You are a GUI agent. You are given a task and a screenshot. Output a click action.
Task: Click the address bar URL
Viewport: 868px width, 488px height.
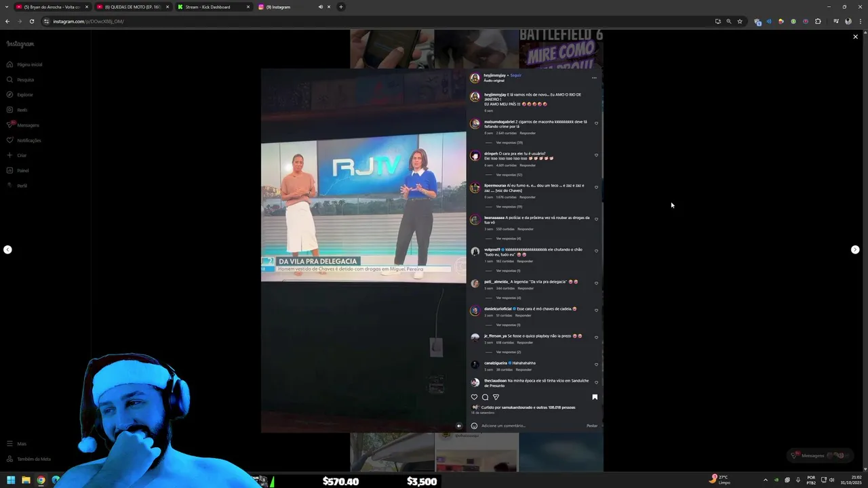88,21
